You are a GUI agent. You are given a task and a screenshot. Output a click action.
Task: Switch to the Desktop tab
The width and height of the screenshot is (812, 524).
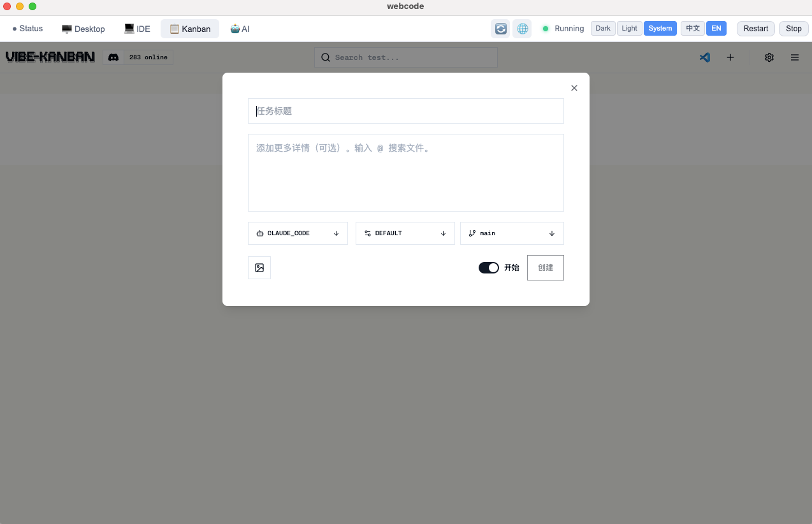click(83, 28)
